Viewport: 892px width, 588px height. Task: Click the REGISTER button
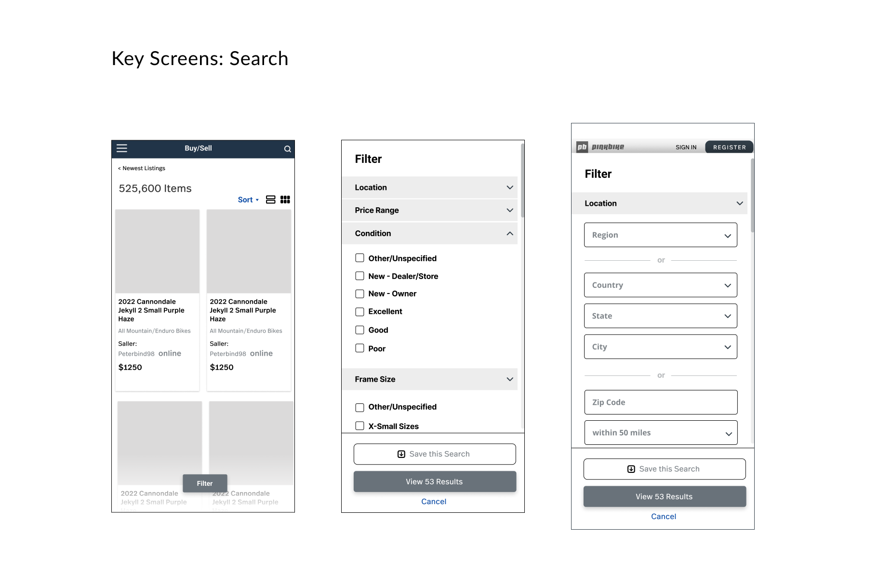729,147
